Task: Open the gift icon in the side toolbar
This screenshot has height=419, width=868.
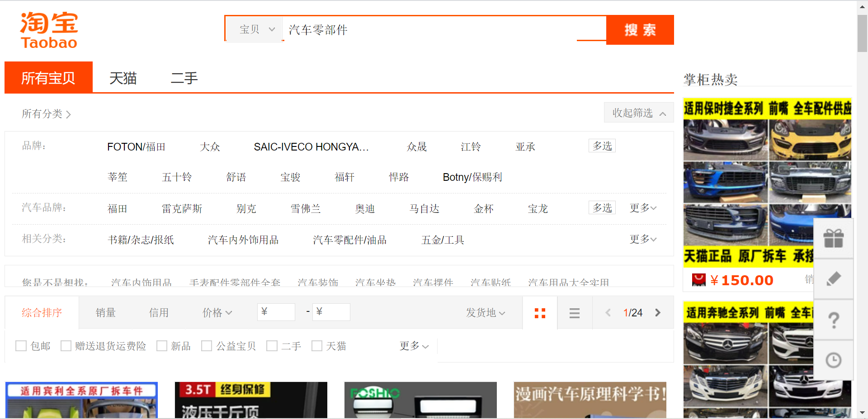Action: pos(833,238)
